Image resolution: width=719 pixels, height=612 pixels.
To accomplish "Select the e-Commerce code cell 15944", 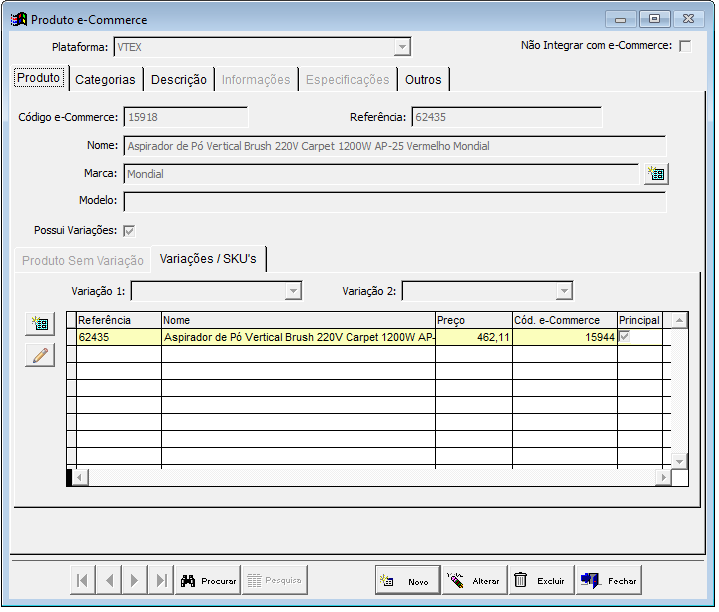I will pos(567,339).
